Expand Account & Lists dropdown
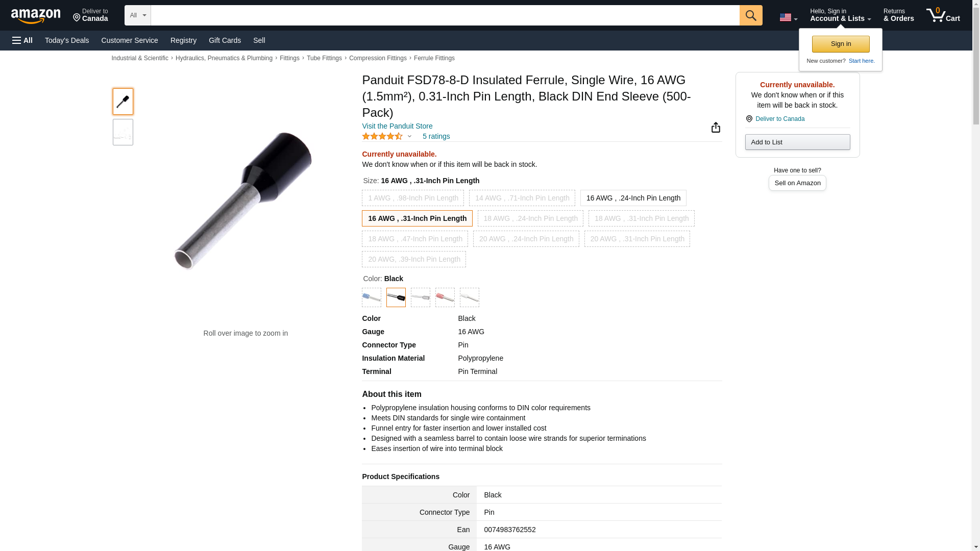The width and height of the screenshot is (980, 551). coord(840,15)
